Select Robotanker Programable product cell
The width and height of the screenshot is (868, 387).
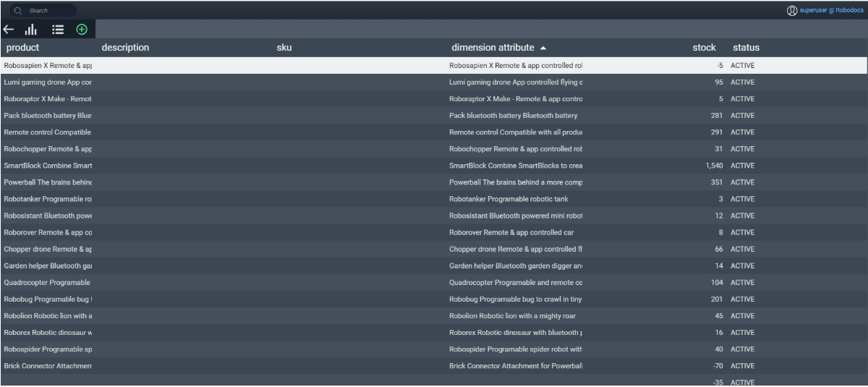click(48, 199)
